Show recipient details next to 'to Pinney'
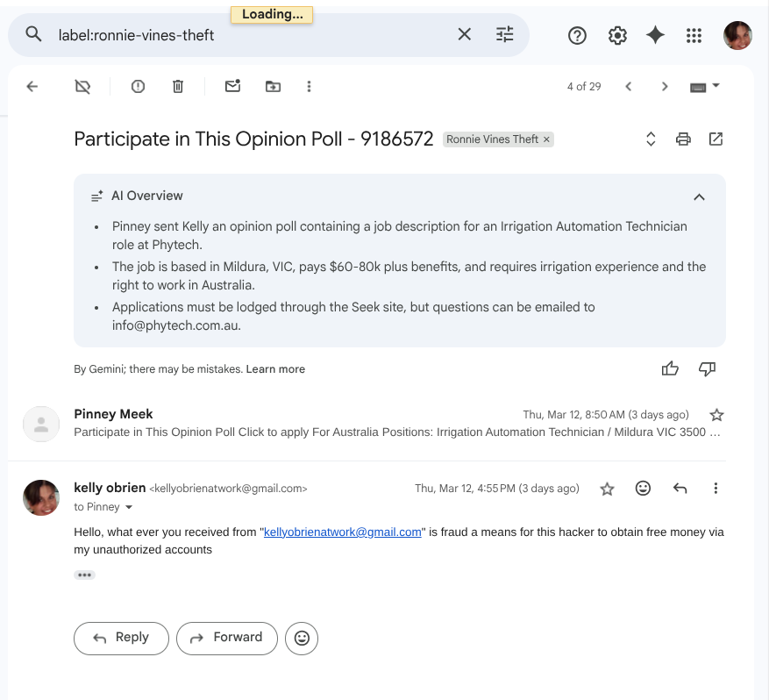769x700 pixels. (130, 508)
